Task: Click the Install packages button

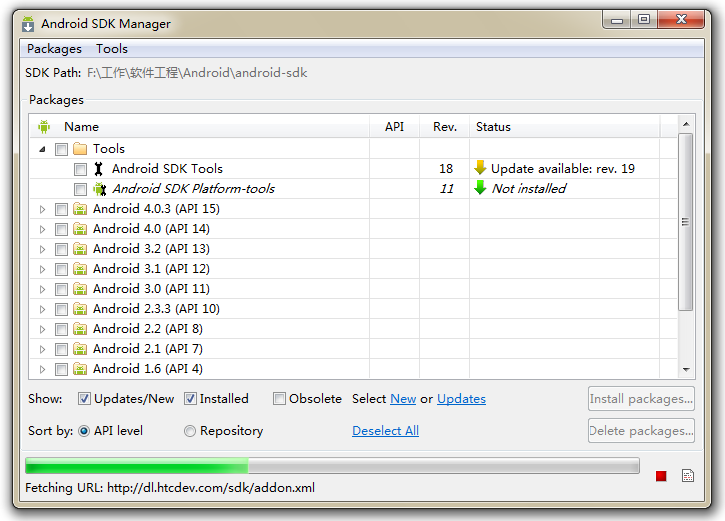Action: coord(641,398)
